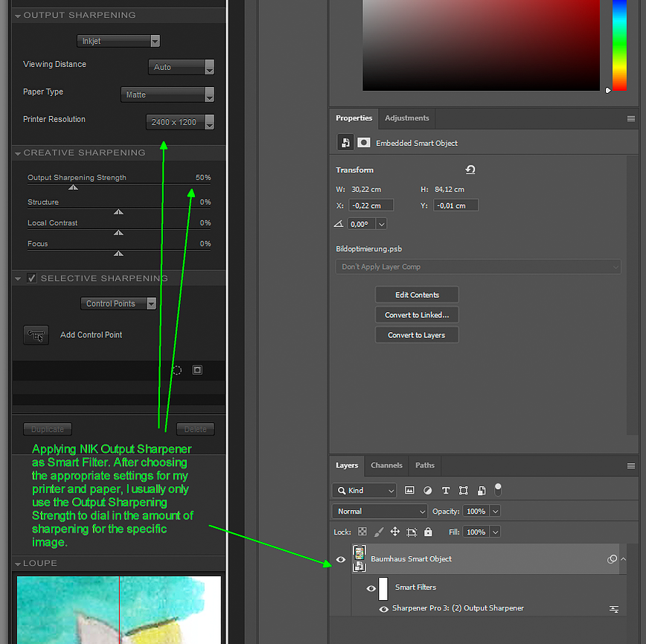Image resolution: width=646 pixels, height=644 pixels.
Task: Click the Edit Contents button
Action: (417, 295)
